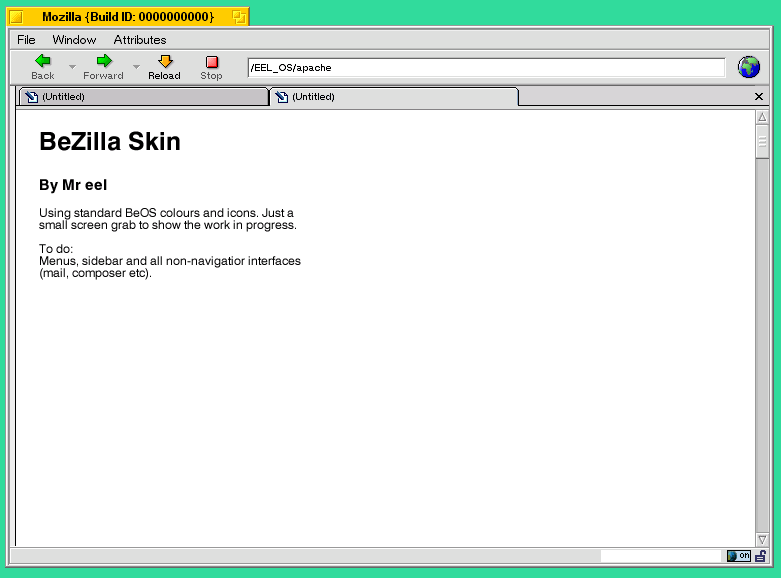Open the Forward history dropdown arrow
This screenshot has width=781, height=578.
[x=136, y=68]
